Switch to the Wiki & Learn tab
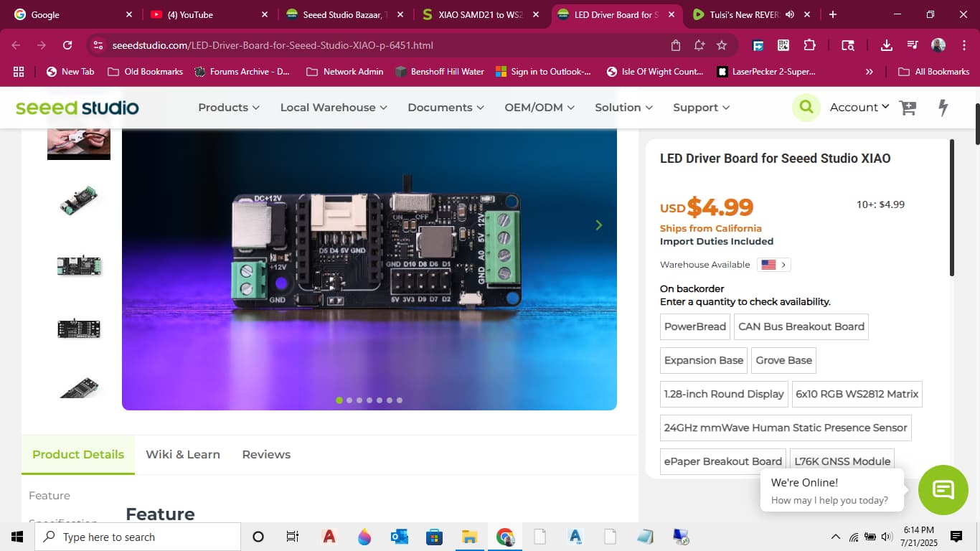This screenshot has height=551, width=980. coord(183,454)
